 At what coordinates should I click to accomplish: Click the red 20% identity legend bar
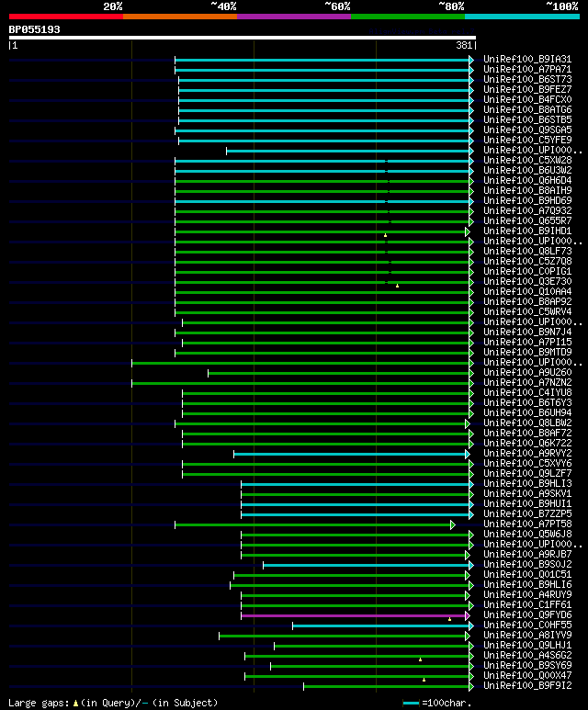[66, 17]
